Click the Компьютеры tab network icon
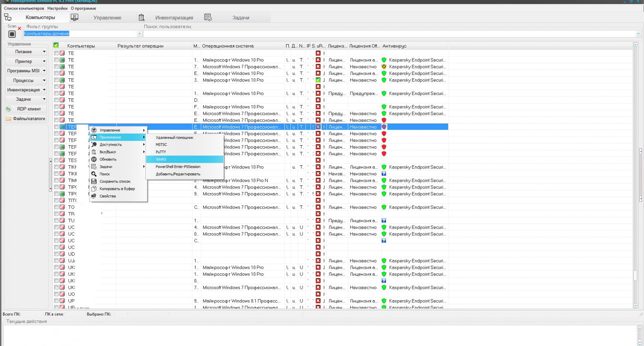The width and height of the screenshot is (644, 346). point(8,17)
